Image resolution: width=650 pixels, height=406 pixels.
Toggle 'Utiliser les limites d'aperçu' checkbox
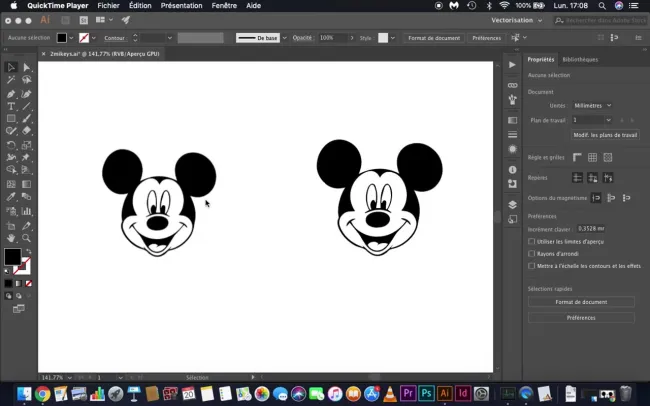point(531,241)
